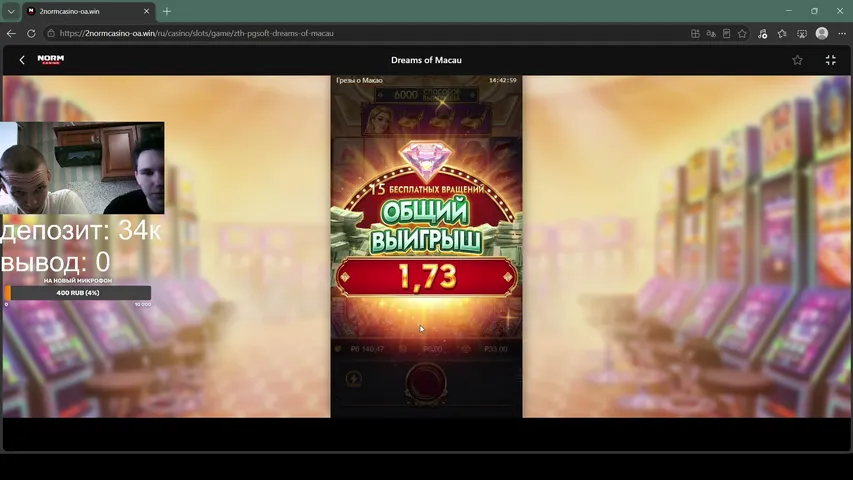Click the 6000 ways-to-win indicator

[x=426, y=95]
